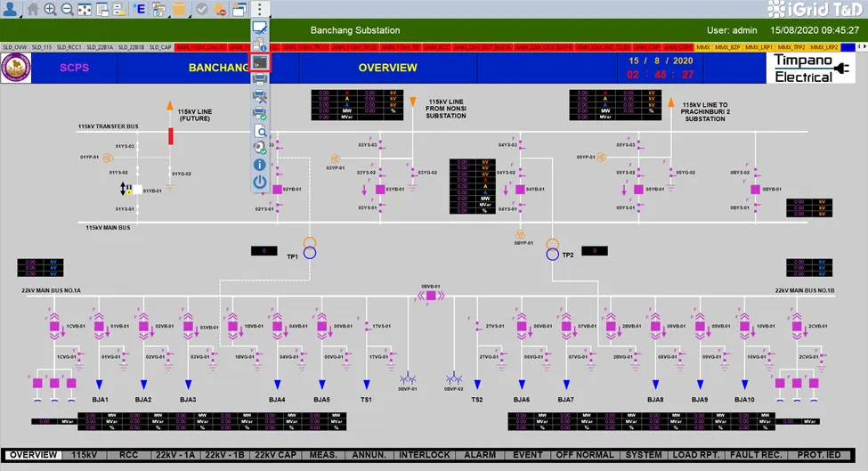This screenshot has height=471, width=868.
Task: Open the MMX_BZP yellow tab
Action: (727, 47)
